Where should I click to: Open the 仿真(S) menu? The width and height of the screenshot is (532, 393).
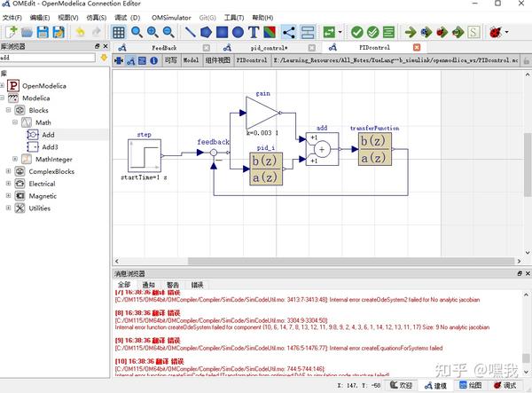click(x=97, y=18)
